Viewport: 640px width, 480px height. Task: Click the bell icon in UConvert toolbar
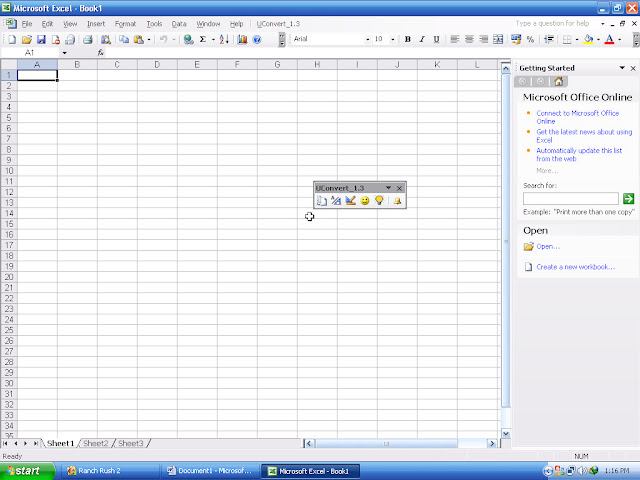pyautogui.click(x=398, y=200)
